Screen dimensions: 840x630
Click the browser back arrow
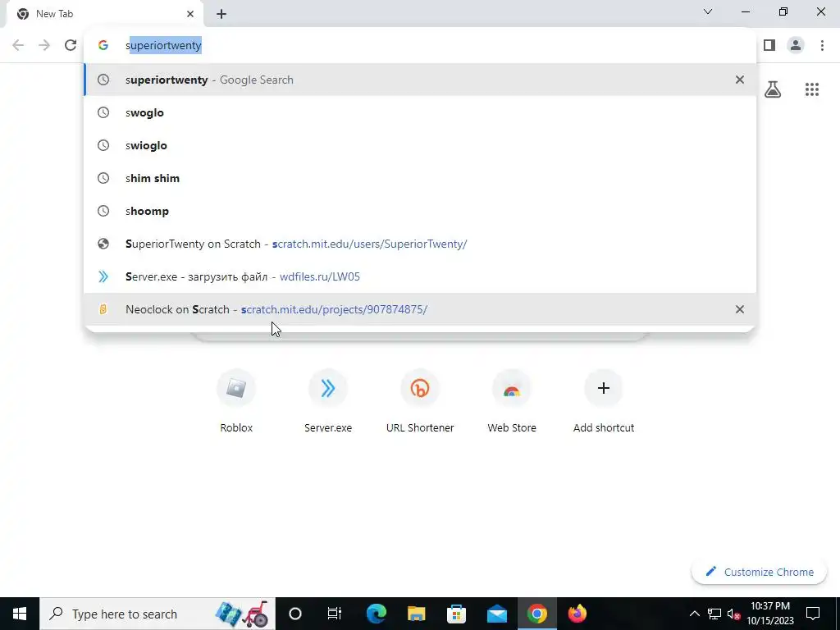point(18,45)
